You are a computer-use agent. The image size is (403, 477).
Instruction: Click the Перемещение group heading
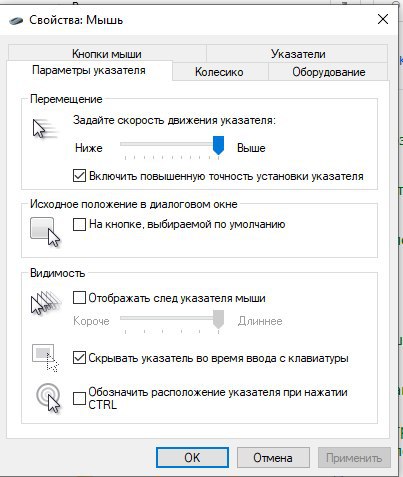coord(66,99)
